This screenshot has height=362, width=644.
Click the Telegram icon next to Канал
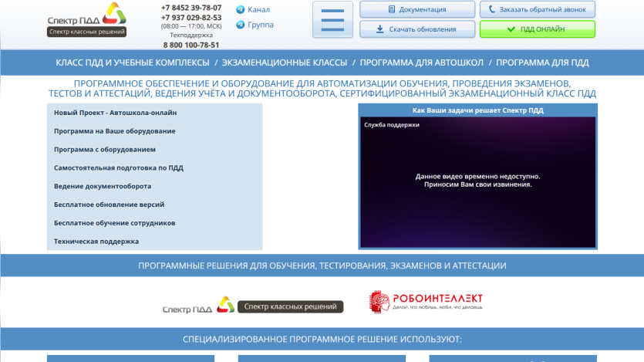tap(241, 9)
